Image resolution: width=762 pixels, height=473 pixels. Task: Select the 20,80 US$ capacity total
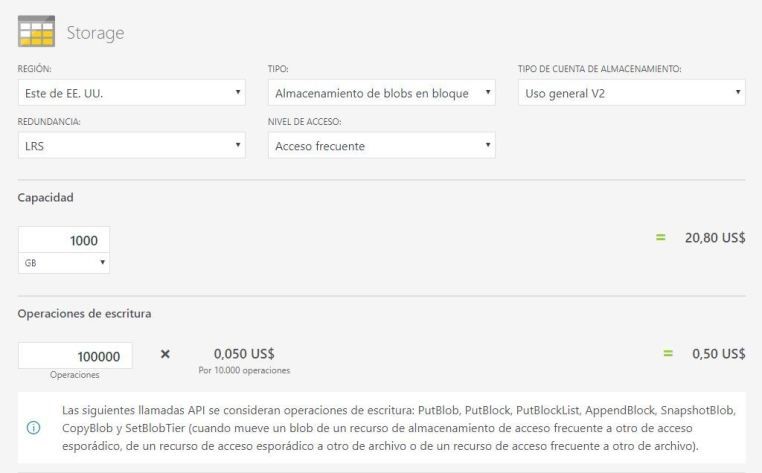pos(715,238)
